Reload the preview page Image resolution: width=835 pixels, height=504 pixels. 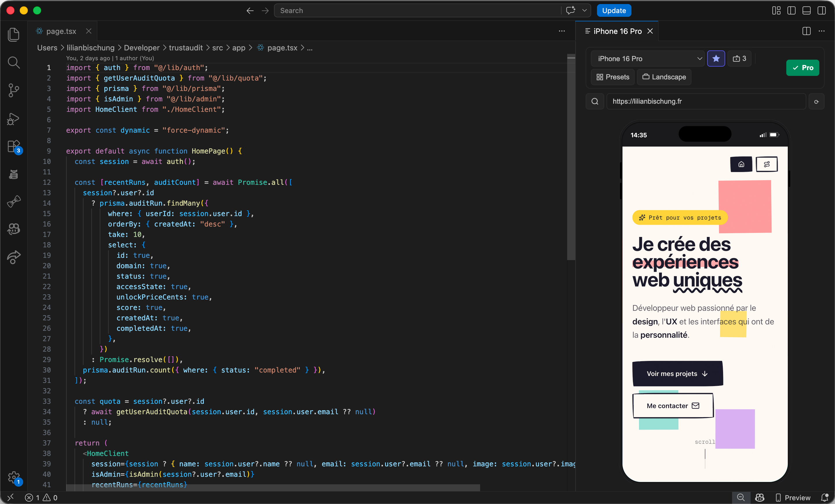click(816, 102)
